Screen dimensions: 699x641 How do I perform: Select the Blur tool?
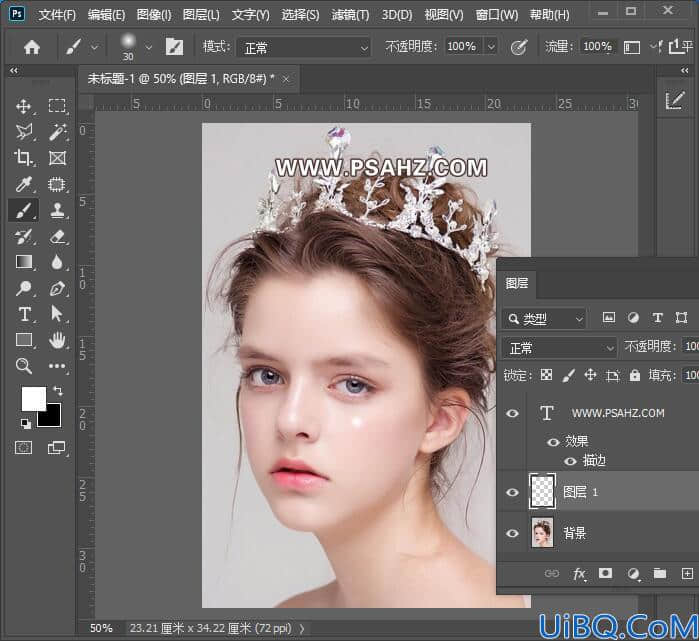[57, 262]
